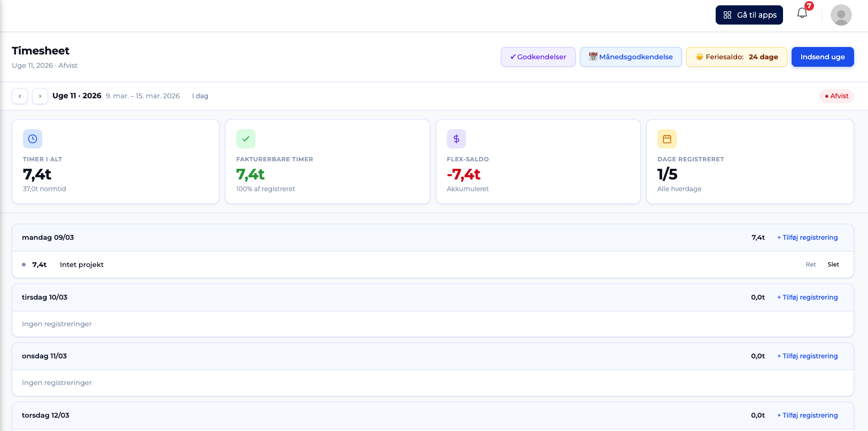
Task: Open the Godkendelser view
Action: pos(538,57)
